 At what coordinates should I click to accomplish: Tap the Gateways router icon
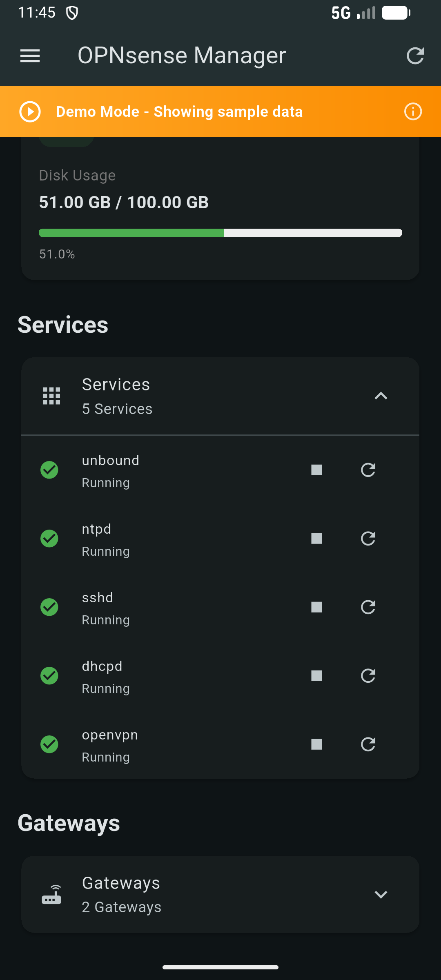coord(51,895)
